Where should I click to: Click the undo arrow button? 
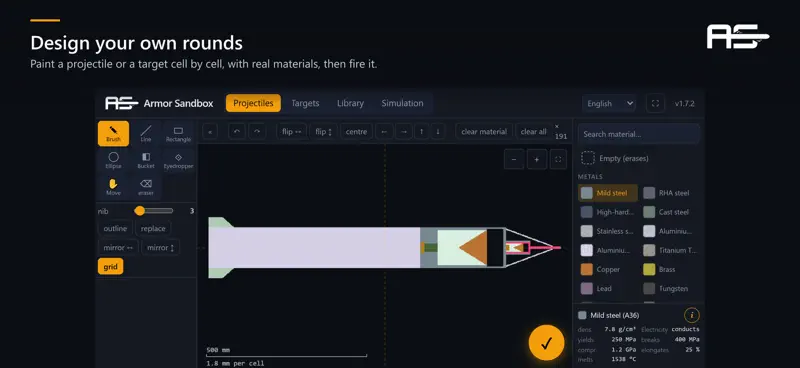(x=236, y=132)
